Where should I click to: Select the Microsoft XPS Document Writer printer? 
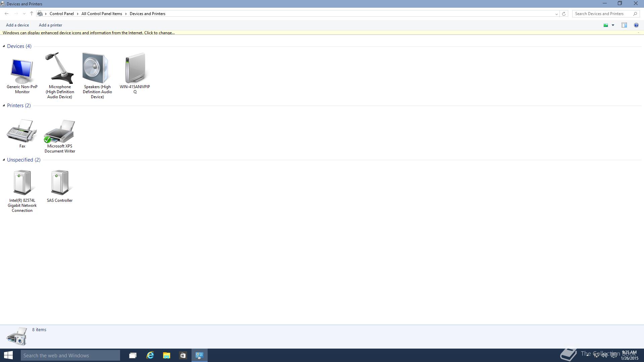(59, 131)
